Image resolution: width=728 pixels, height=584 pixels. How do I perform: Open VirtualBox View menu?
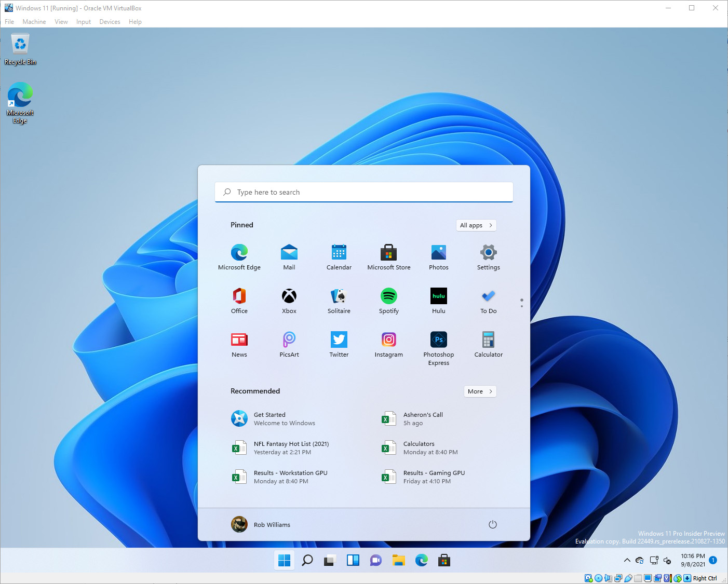tap(61, 22)
